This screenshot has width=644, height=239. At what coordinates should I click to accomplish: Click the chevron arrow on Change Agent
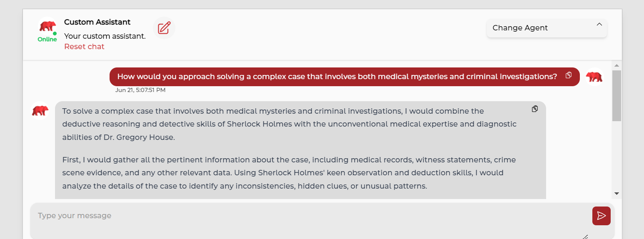click(x=599, y=25)
